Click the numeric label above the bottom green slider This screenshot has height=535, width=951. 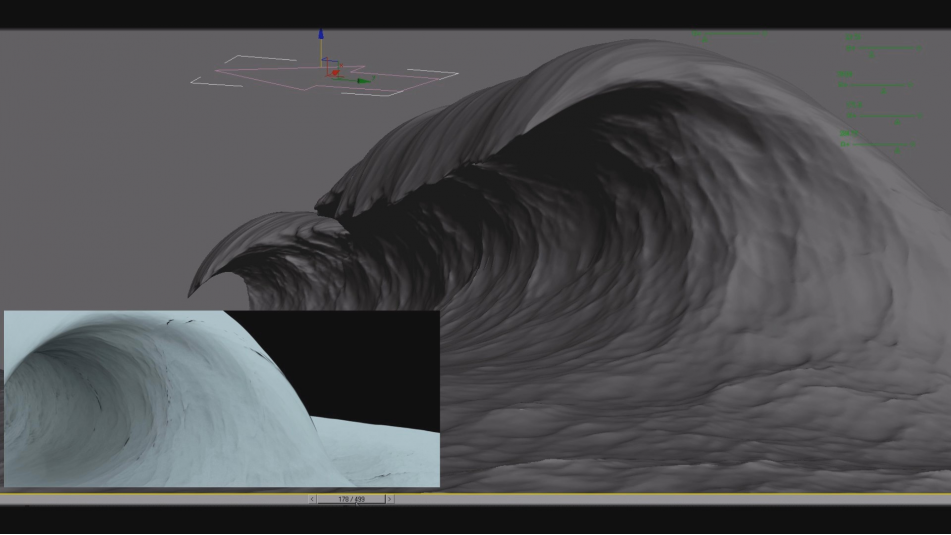click(x=848, y=133)
